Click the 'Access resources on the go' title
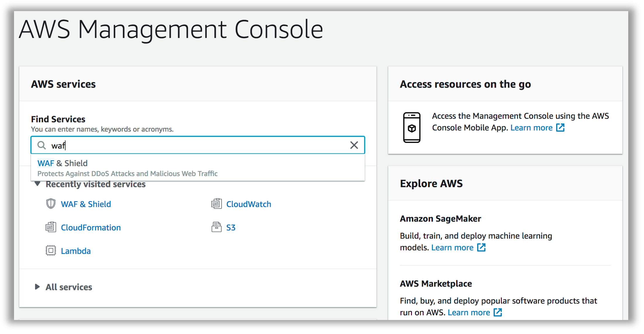 coord(465,84)
